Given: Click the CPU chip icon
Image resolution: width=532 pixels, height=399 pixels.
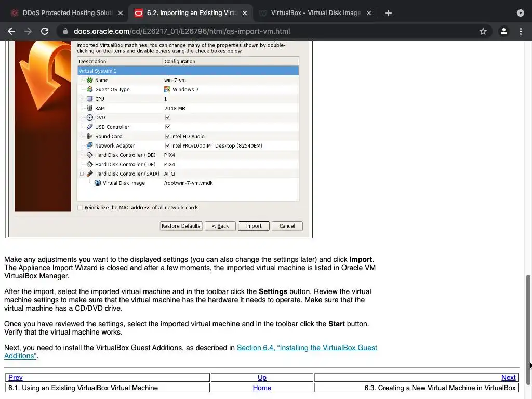Looking at the screenshot, I should (89, 99).
